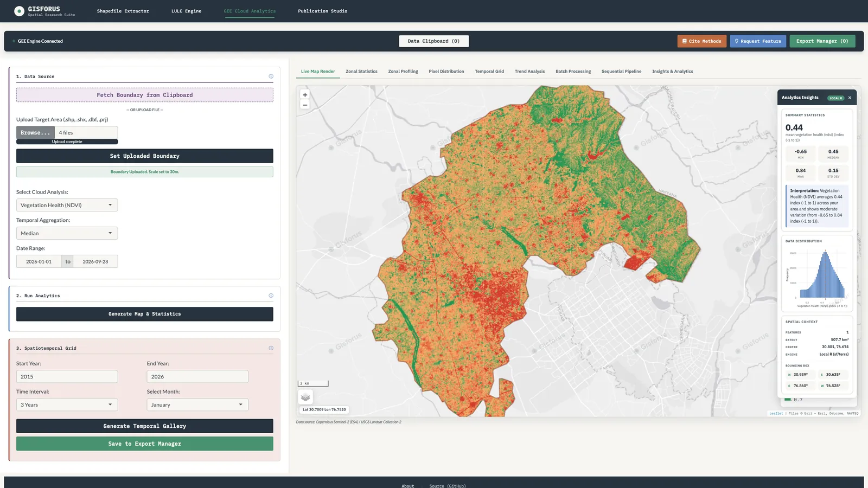Viewport: 868px width, 488px height.
Task: Click the Cite Methods button
Action: click(x=702, y=41)
